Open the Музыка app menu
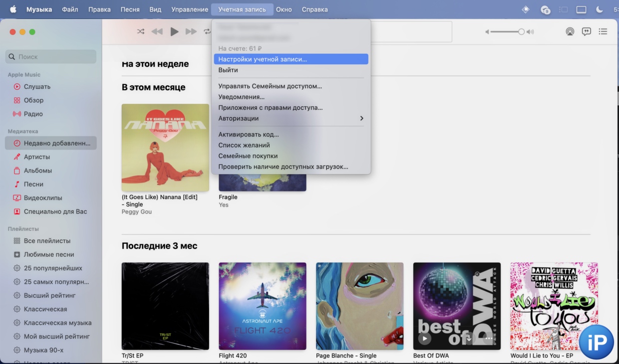Screen dimensions: 619x364 [x=39, y=9]
